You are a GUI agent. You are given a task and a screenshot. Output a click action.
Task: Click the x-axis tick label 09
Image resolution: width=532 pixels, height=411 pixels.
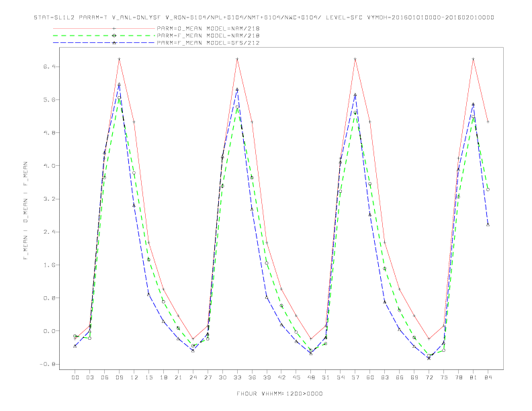[119, 377]
